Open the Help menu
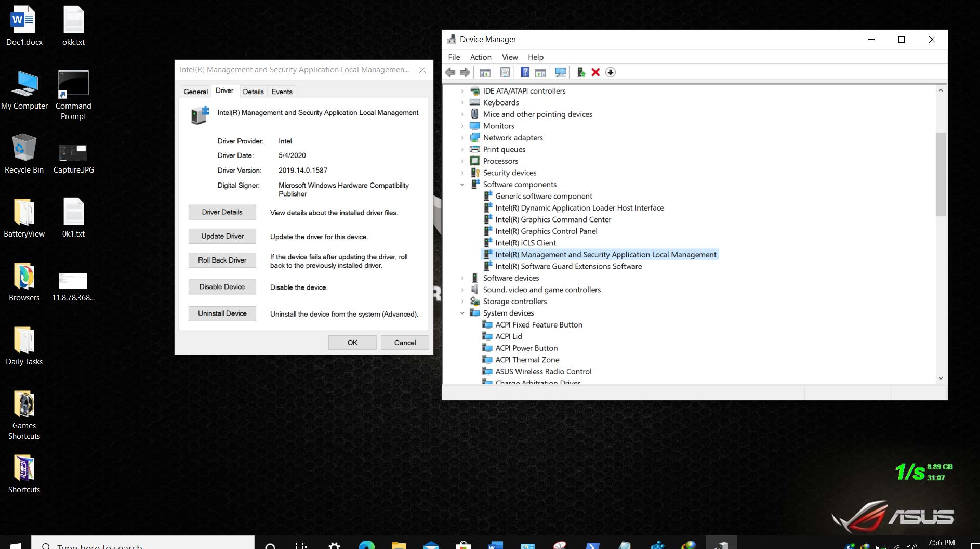The width and height of the screenshot is (980, 549). click(536, 57)
